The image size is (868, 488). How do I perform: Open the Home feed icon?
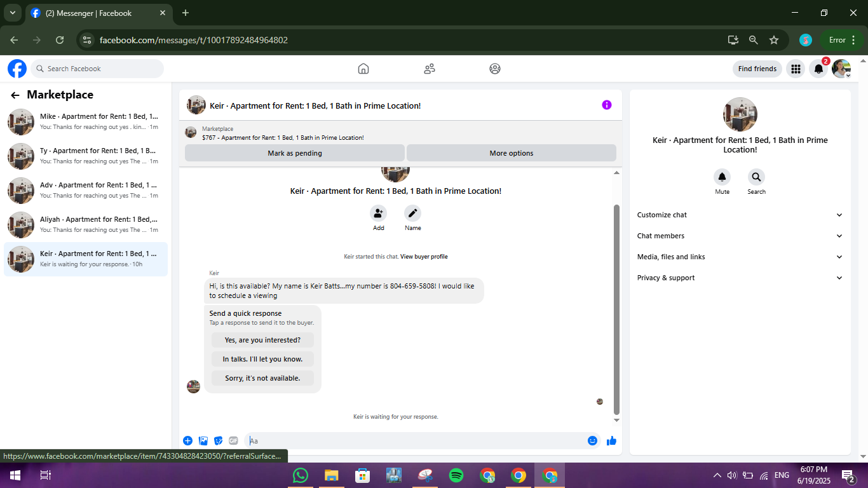[363, 69]
